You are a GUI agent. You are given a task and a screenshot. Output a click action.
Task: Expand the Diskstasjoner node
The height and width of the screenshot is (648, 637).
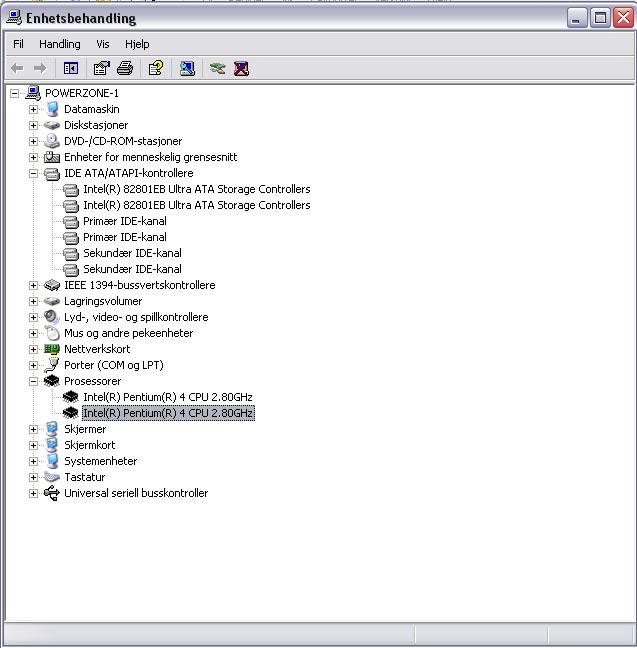(33, 125)
